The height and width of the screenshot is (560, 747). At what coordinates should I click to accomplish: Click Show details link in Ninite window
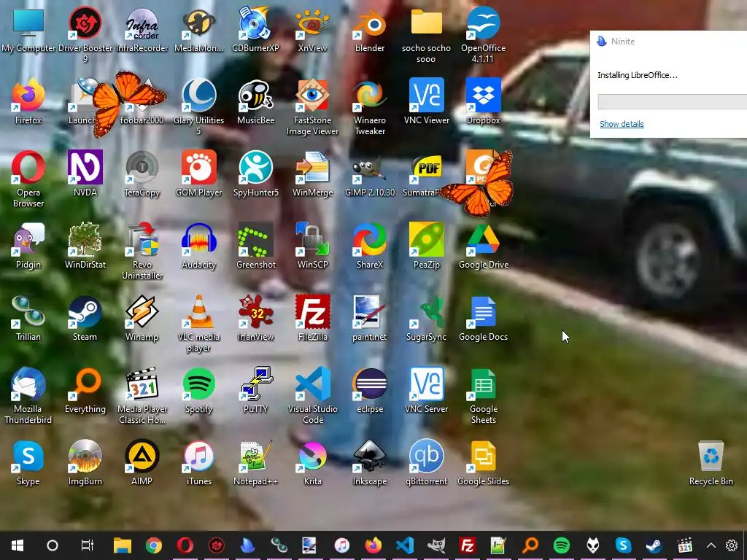point(622,124)
